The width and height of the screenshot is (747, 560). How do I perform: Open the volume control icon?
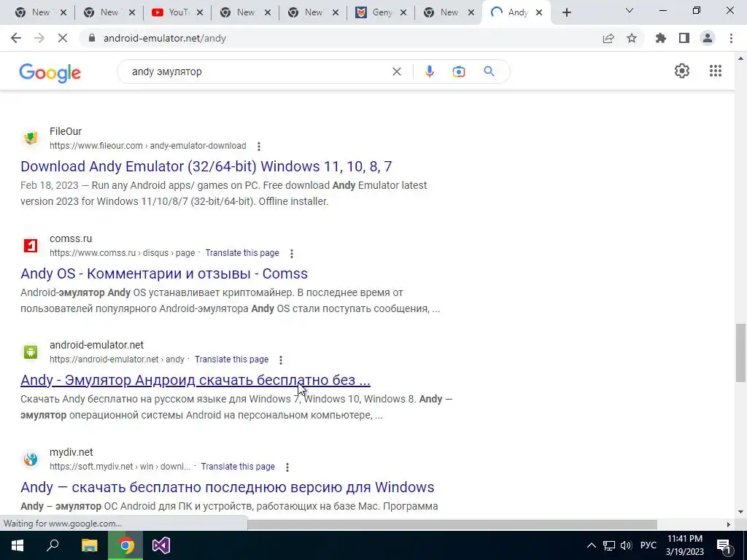(626, 545)
